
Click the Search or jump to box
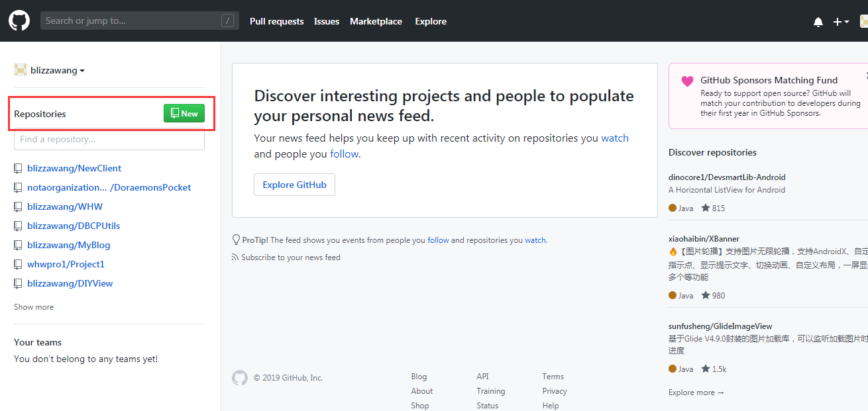140,21
